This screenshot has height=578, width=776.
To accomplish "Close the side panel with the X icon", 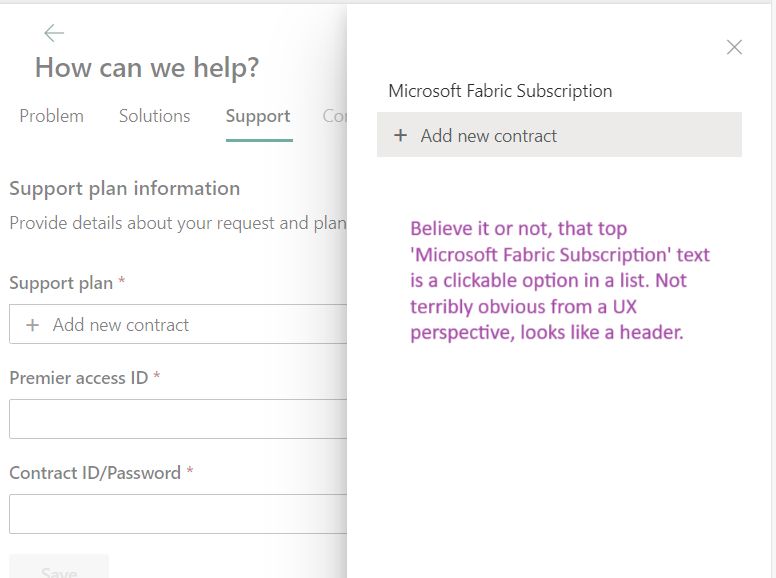I will tap(734, 47).
